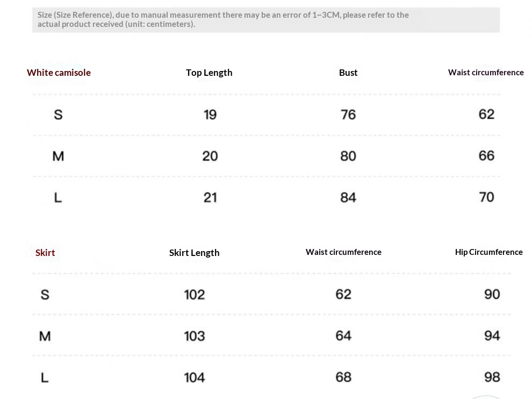Click the camisole size L top length 21
Screen dimensions: 532x399
point(210,197)
